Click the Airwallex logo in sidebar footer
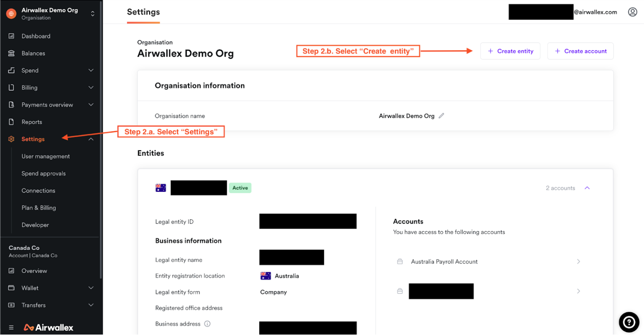The image size is (644, 336). [x=49, y=327]
